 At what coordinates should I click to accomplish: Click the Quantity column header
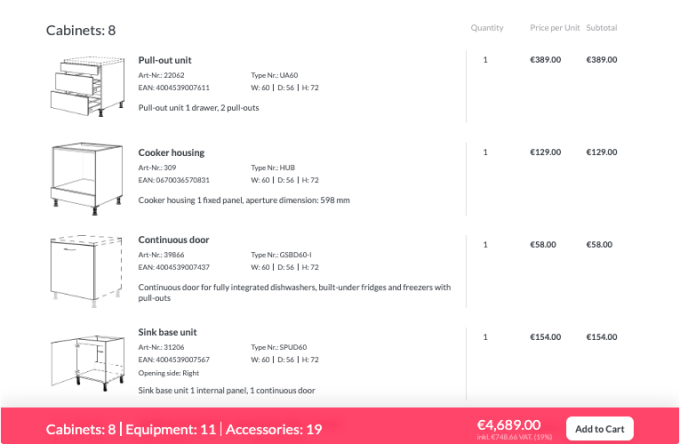tap(487, 27)
